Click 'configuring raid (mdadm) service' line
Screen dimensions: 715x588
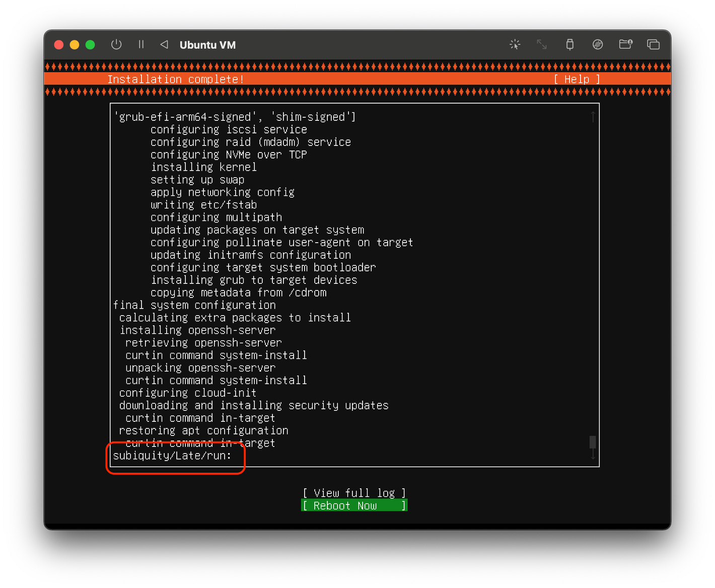[251, 142]
